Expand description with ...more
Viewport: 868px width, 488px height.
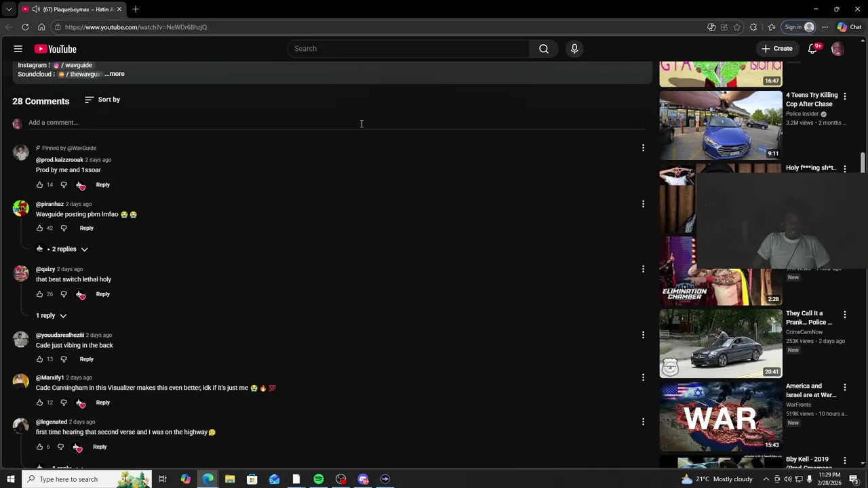coord(115,74)
